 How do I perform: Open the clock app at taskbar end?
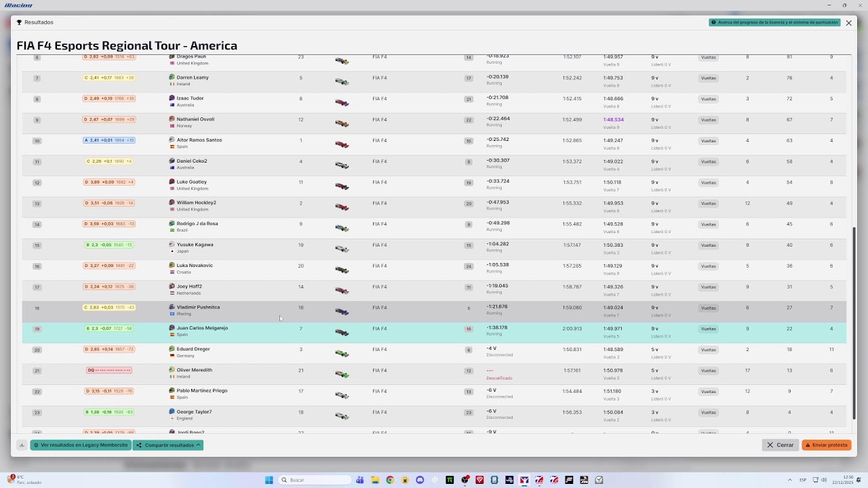[x=599, y=480]
